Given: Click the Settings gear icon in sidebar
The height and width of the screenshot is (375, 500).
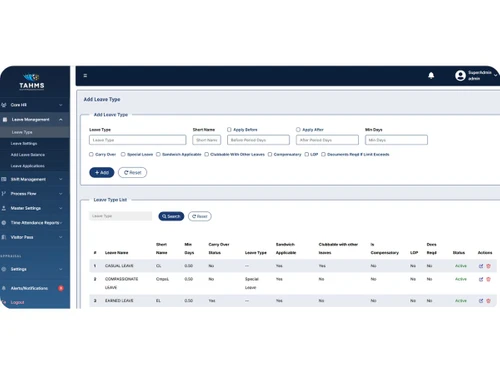Looking at the screenshot, I should pyautogui.click(x=4, y=269).
